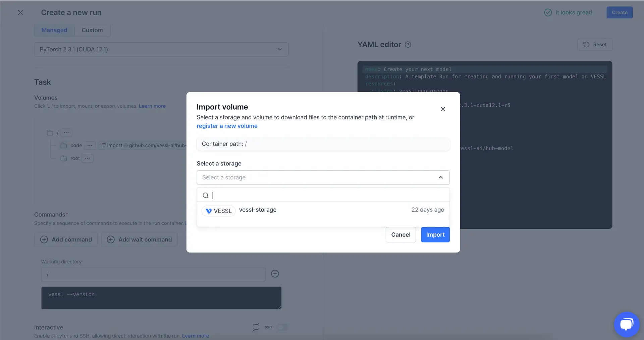Click the "22 days ago" timestamp

click(x=428, y=210)
